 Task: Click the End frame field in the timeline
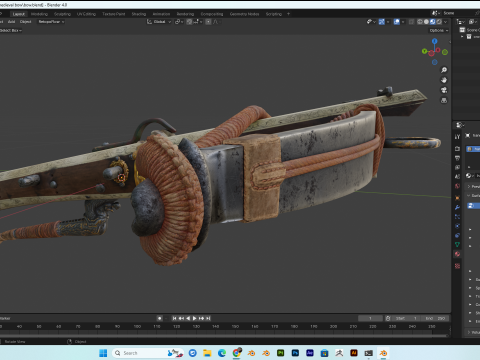coord(435,318)
